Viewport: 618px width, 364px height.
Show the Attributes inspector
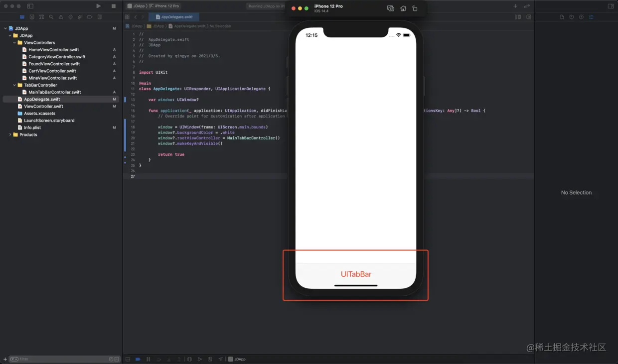tap(591, 17)
